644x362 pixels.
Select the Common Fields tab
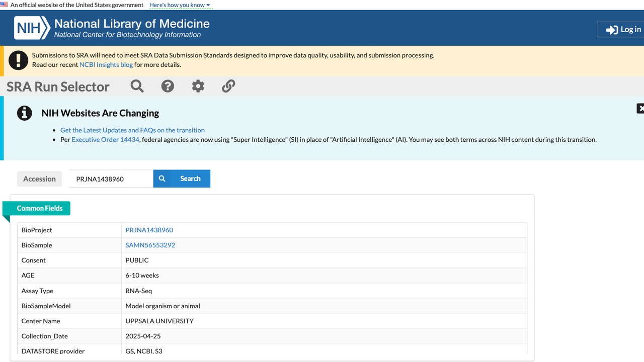(x=40, y=208)
